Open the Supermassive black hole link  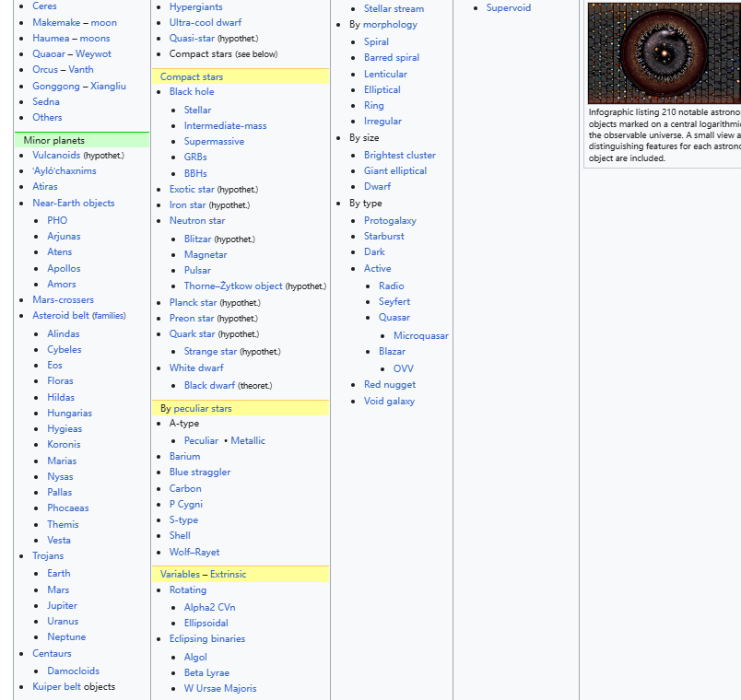tap(214, 141)
